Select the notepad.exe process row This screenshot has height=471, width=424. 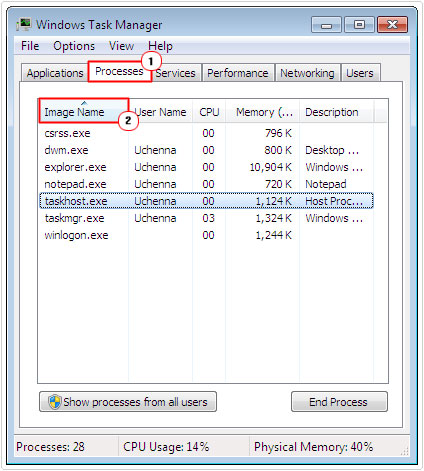coord(206,184)
